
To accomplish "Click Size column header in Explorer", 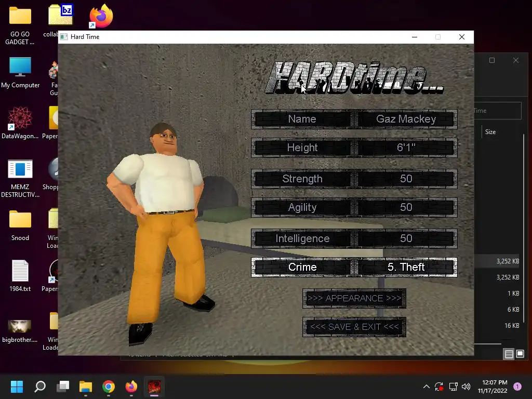I will pyautogui.click(x=490, y=131).
